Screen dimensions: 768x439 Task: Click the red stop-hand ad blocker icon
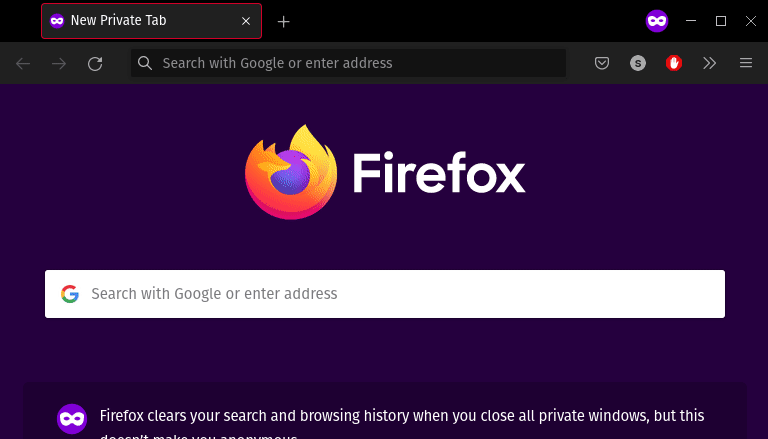coord(674,63)
